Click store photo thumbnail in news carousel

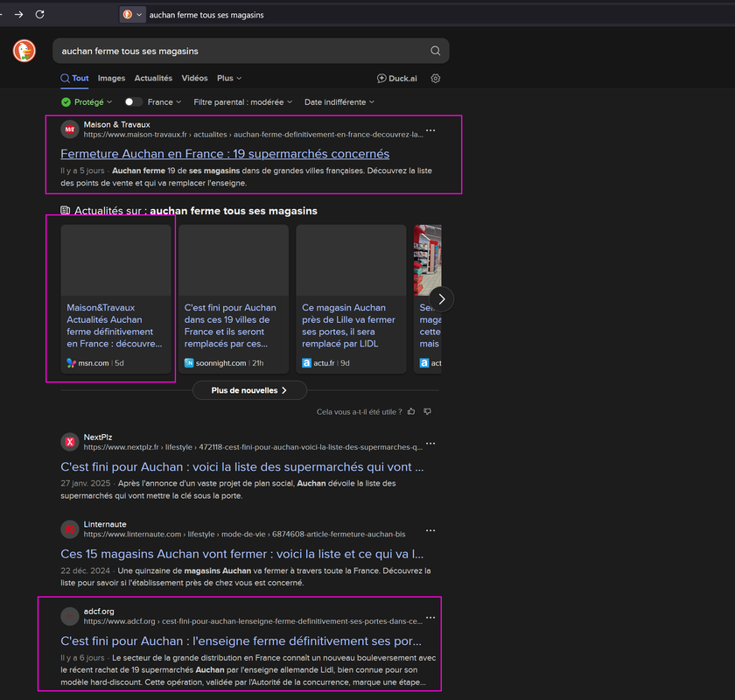pos(428,260)
